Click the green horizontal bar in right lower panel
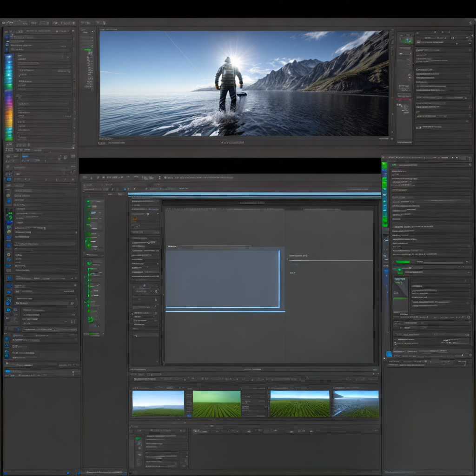Viewport: 476px width, 476px height. pos(403,262)
